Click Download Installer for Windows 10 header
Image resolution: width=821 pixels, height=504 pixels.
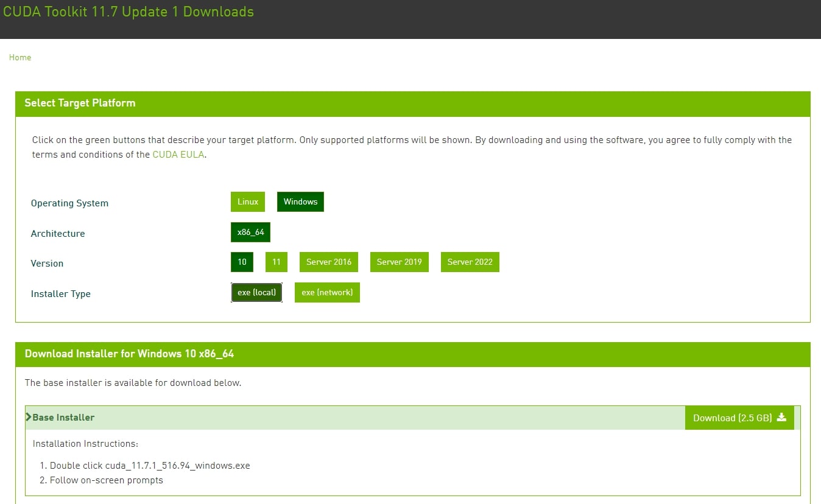[129, 354]
